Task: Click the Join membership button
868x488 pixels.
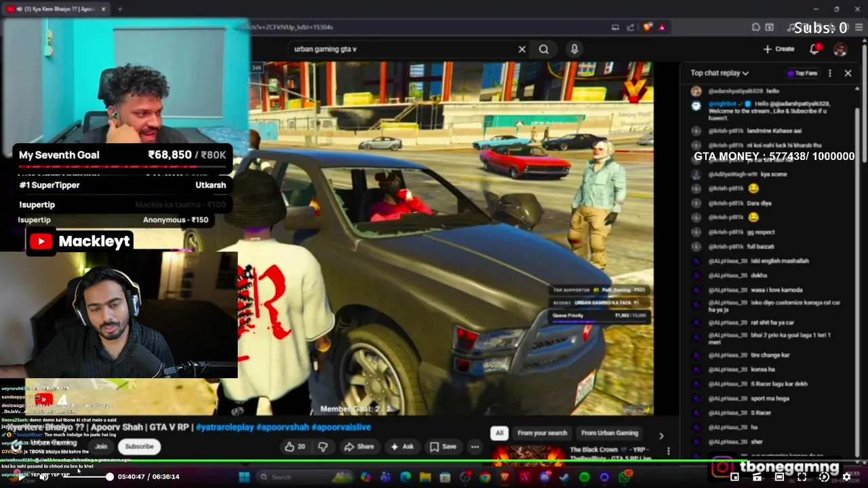Action: [101, 446]
